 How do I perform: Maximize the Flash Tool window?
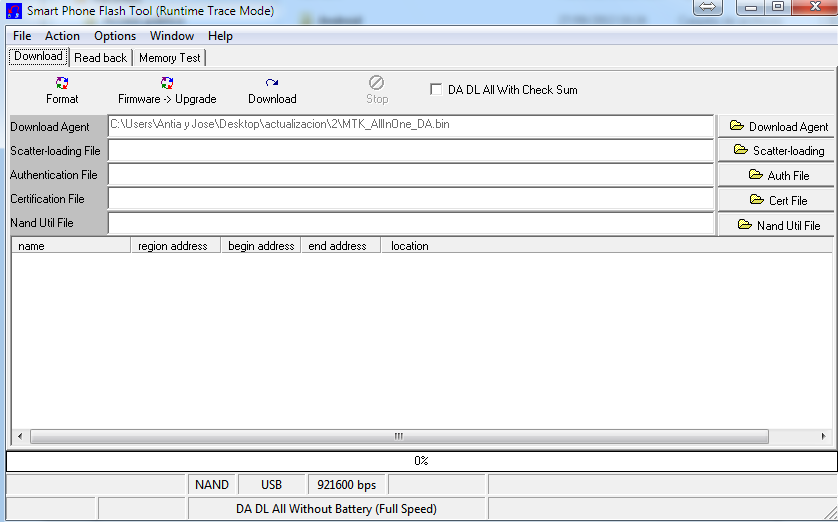click(778, 7)
